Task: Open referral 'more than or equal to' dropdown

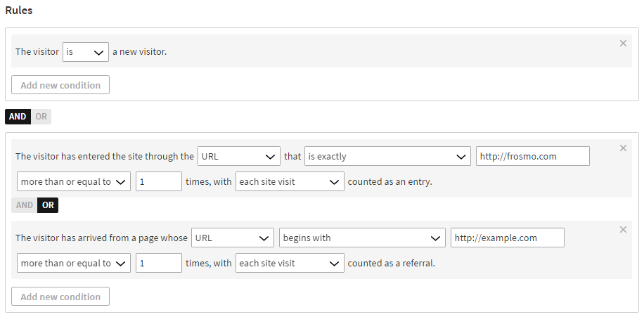Action: click(x=73, y=264)
